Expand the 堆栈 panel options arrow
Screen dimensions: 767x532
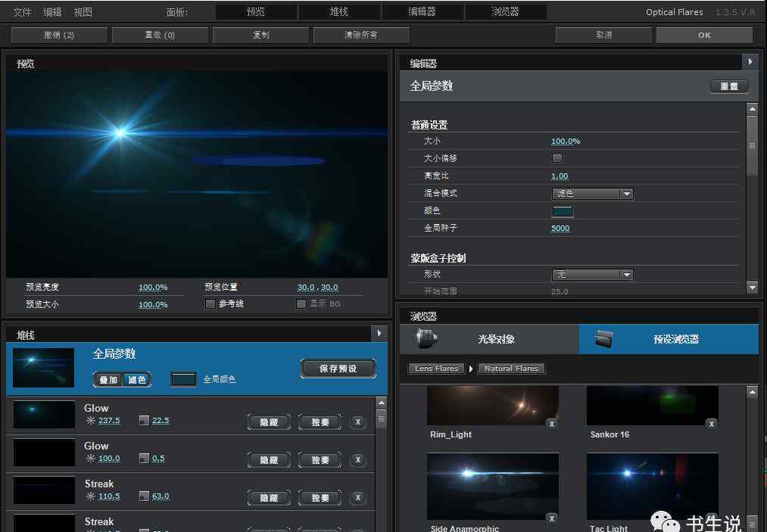click(379, 334)
